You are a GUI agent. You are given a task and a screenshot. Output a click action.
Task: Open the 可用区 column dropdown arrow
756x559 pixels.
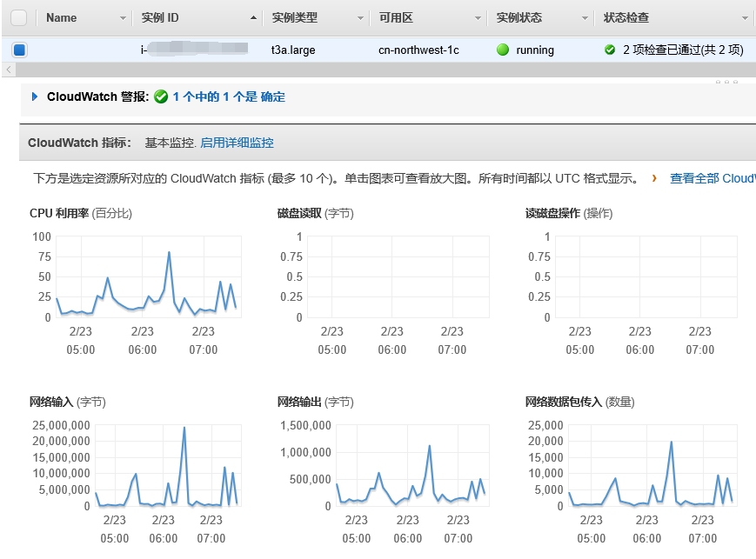tap(478, 18)
